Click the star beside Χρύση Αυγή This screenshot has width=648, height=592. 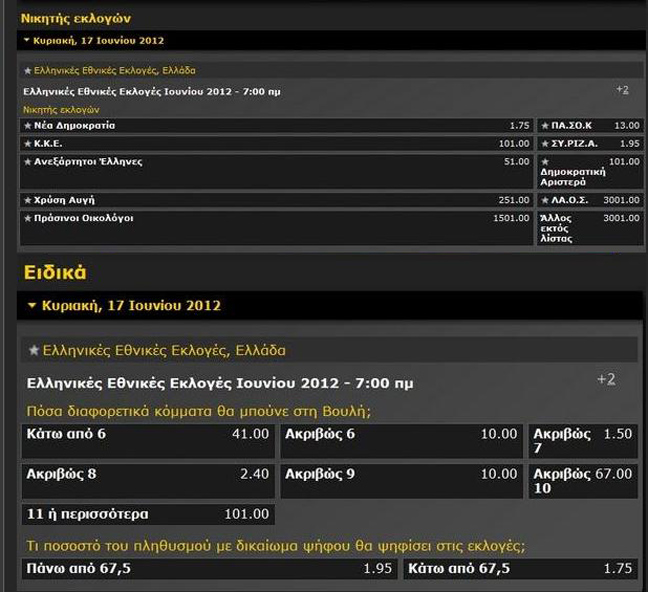28,200
